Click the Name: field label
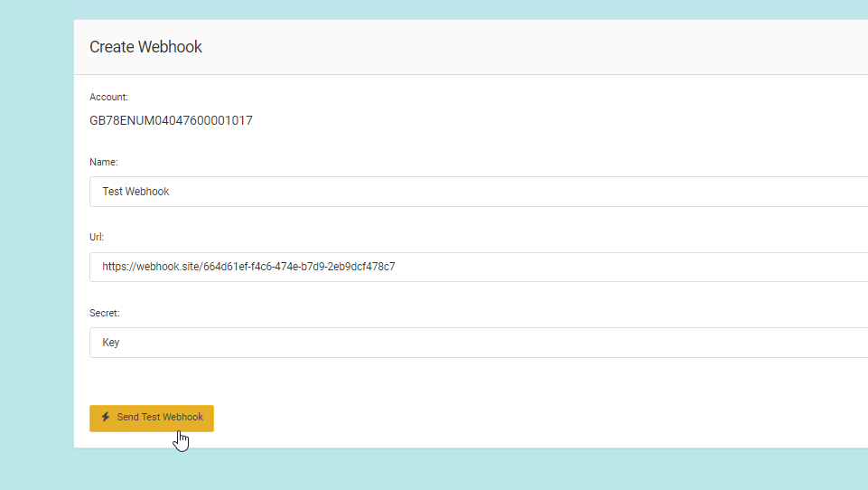Image resolution: width=868 pixels, height=490 pixels. 104,162
